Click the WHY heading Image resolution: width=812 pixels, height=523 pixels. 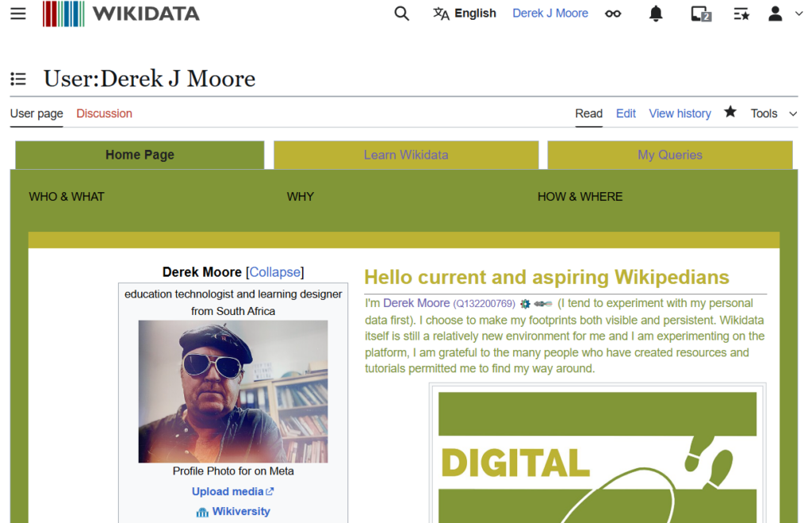point(301,197)
